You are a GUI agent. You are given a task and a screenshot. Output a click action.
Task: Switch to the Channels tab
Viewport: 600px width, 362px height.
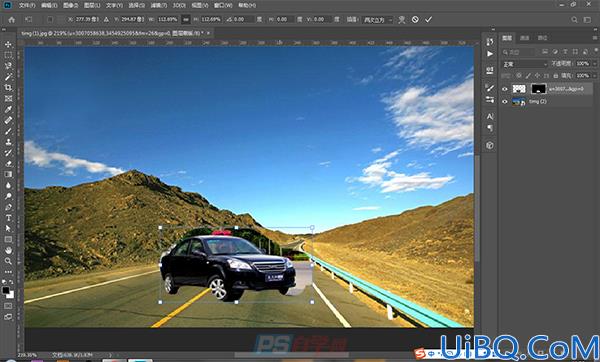click(525, 38)
